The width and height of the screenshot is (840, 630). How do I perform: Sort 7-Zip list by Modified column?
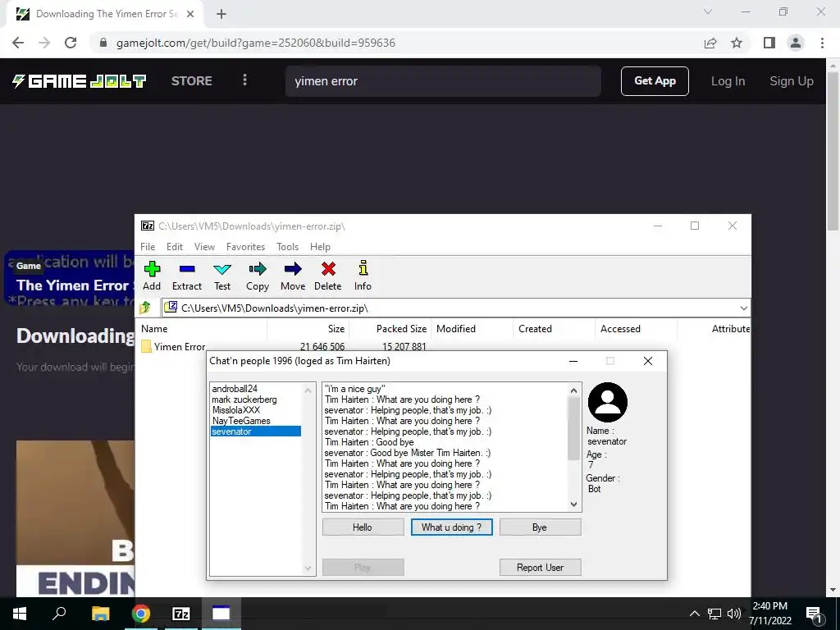click(x=472, y=329)
